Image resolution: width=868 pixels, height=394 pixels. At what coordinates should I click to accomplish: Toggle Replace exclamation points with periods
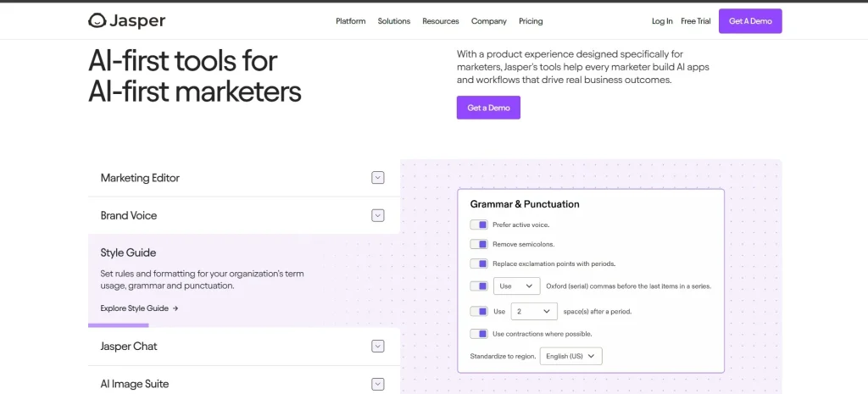(479, 264)
